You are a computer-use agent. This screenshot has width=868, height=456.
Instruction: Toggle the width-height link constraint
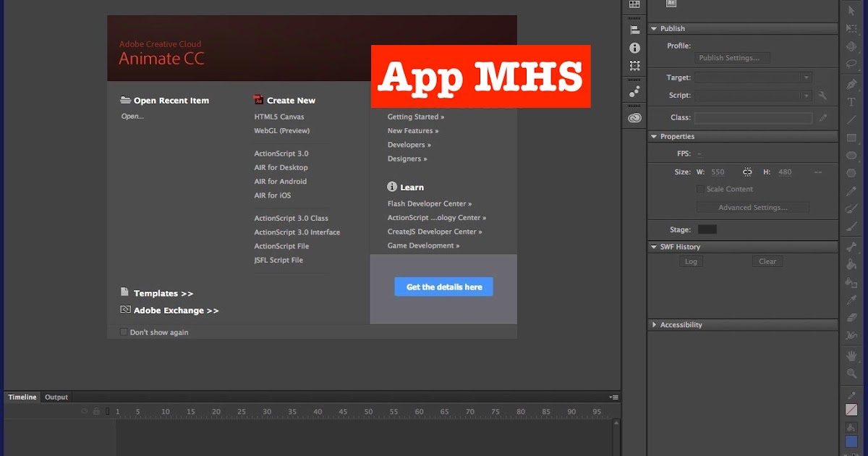[747, 172]
